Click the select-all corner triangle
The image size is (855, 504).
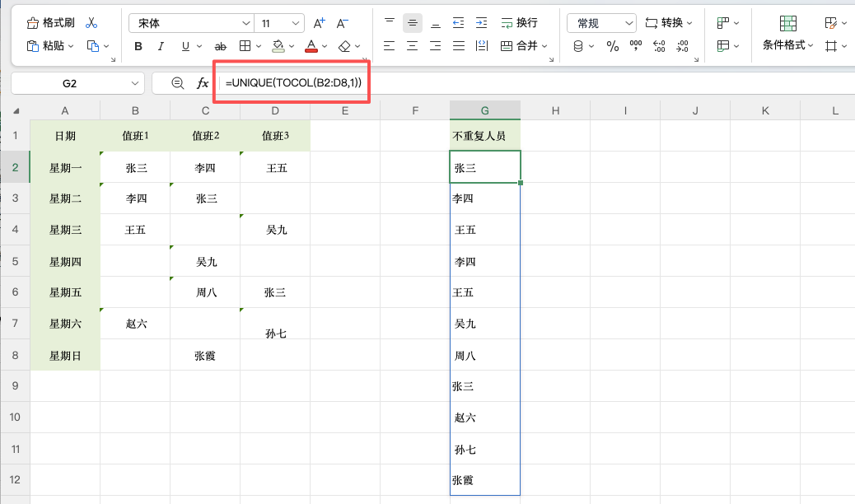click(x=16, y=110)
